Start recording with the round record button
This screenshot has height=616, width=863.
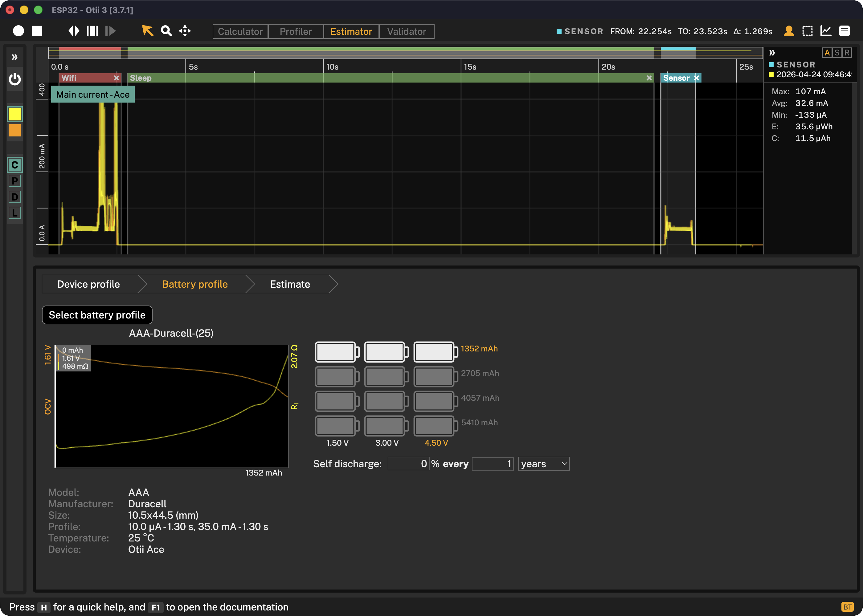tap(18, 31)
